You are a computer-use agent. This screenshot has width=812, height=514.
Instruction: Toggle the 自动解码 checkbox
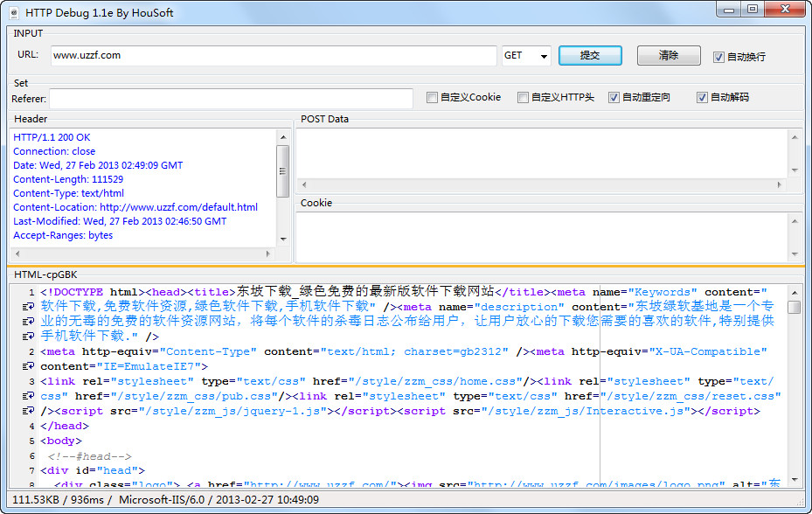tap(702, 97)
